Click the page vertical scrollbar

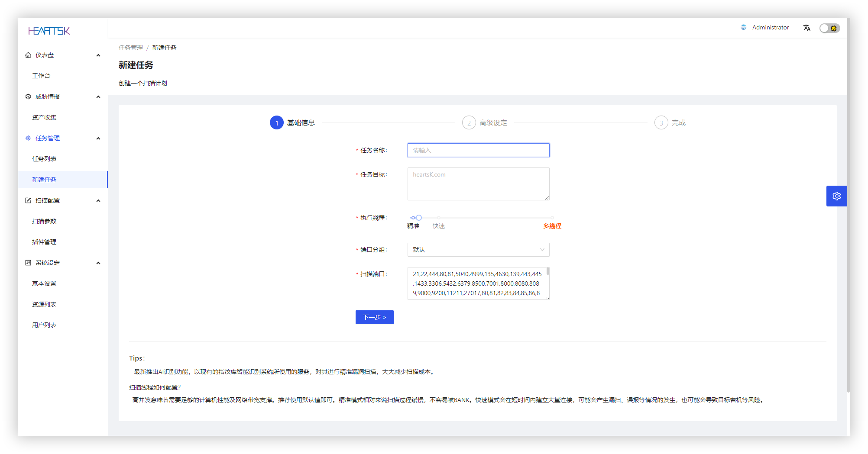click(x=848, y=206)
